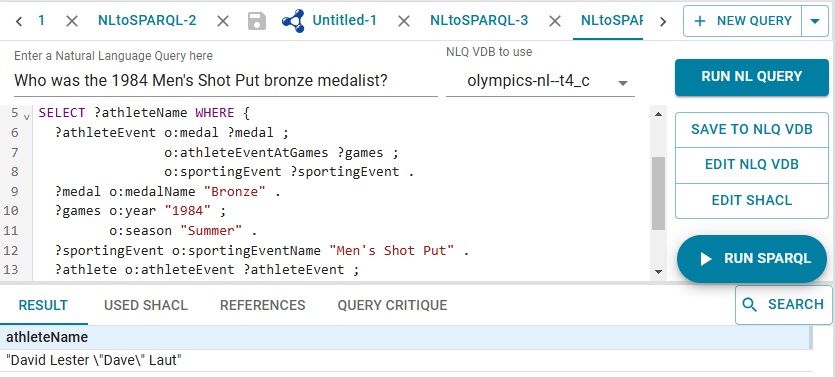The width and height of the screenshot is (835, 377).
Task: Open the REFERENCES tab
Action: coord(263,305)
